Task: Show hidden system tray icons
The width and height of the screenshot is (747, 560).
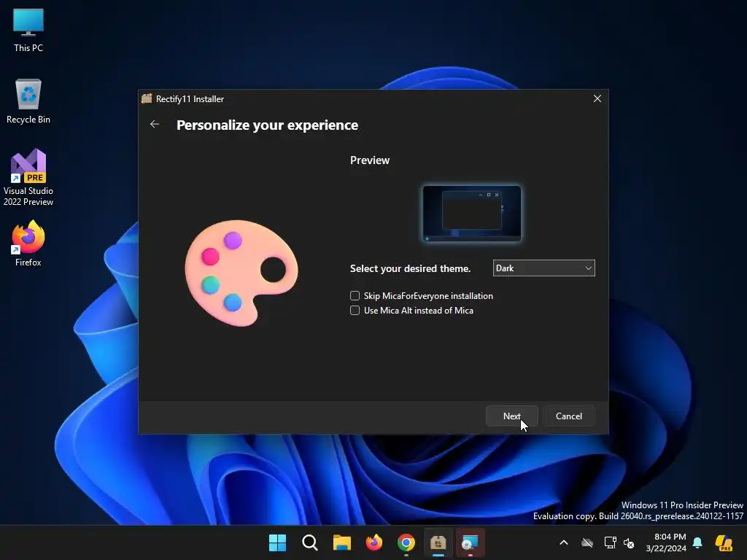Action: coord(564,542)
